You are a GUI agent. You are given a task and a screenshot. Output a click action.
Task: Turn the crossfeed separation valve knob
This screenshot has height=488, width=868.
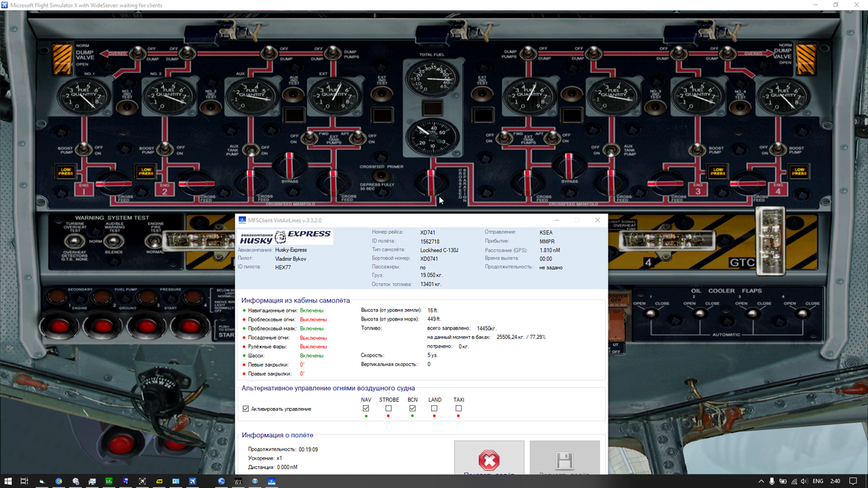(x=431, y=182)
